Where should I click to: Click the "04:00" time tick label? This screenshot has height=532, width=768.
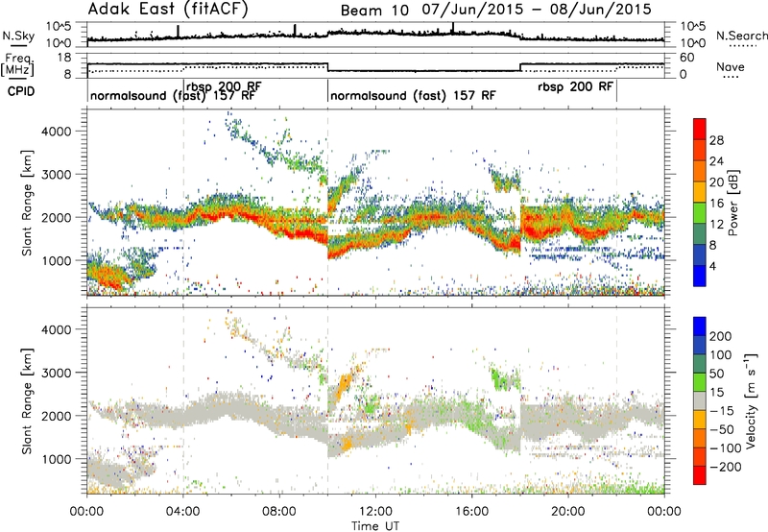click(183, 512)
